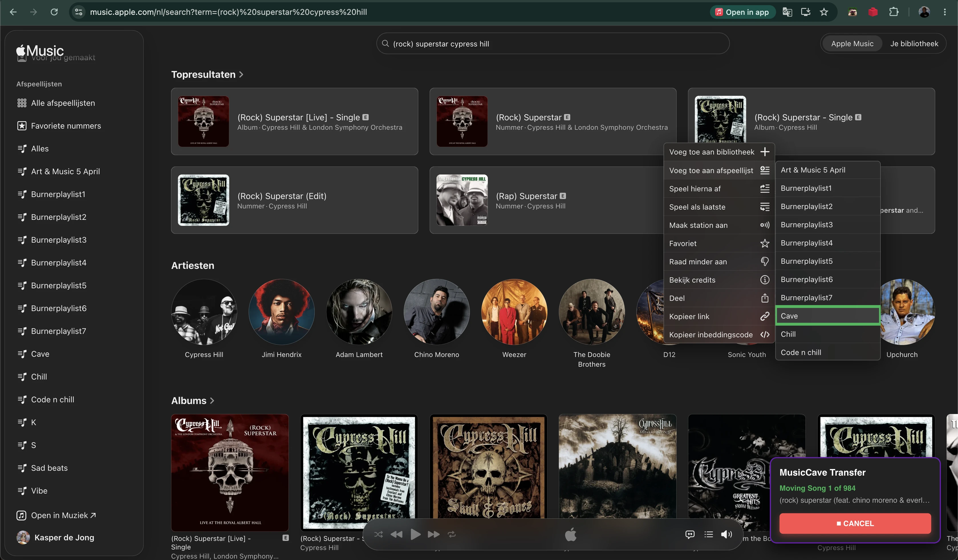The image size is (958, 560).
Task: Open Cypress Hill artist circle
Action: [204, 312]
